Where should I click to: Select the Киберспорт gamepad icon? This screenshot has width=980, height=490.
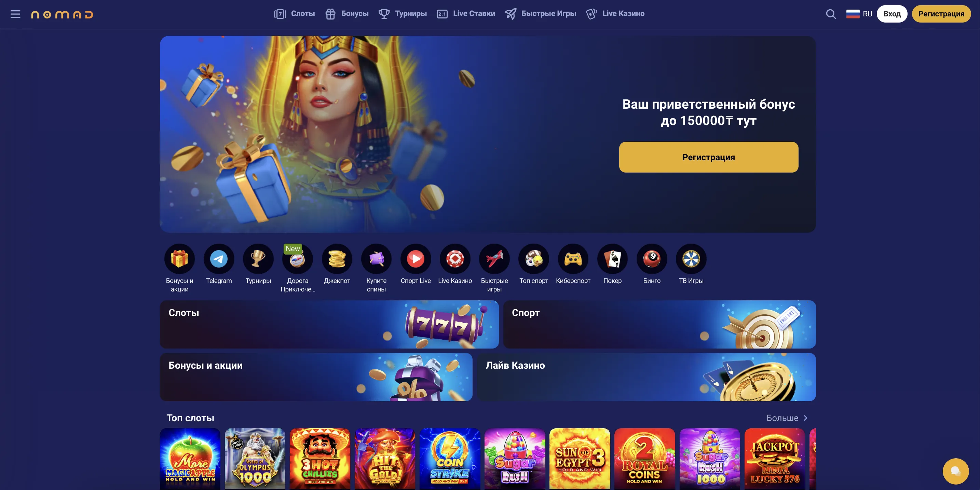573,259
